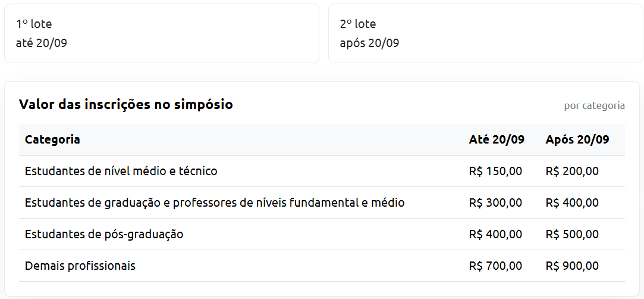The image size is (644, 299).
Task: Click the 'até 20/09' text in first lote card
Action: pos(42,43)
